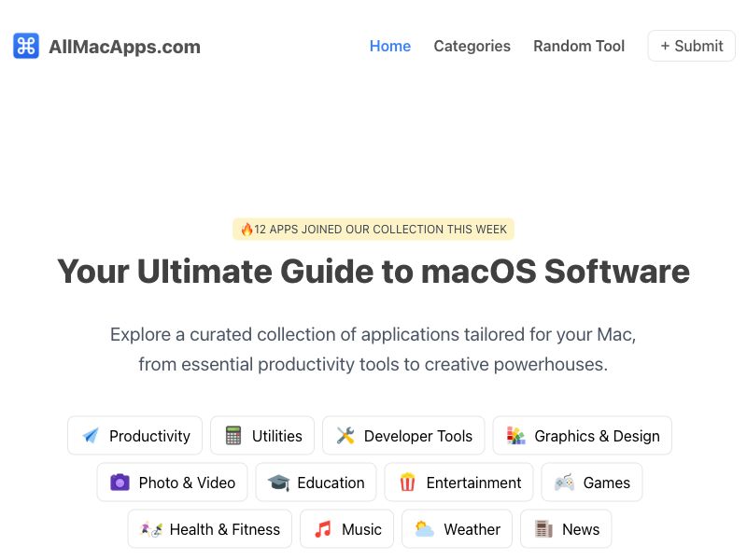Open the News category label
747x560 pixels.
[581, 529]
